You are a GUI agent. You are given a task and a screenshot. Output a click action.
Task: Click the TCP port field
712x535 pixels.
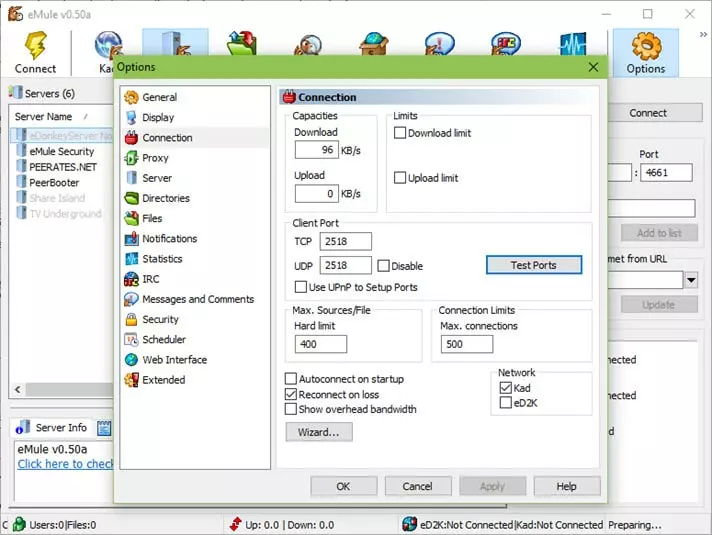pos(346,241)
